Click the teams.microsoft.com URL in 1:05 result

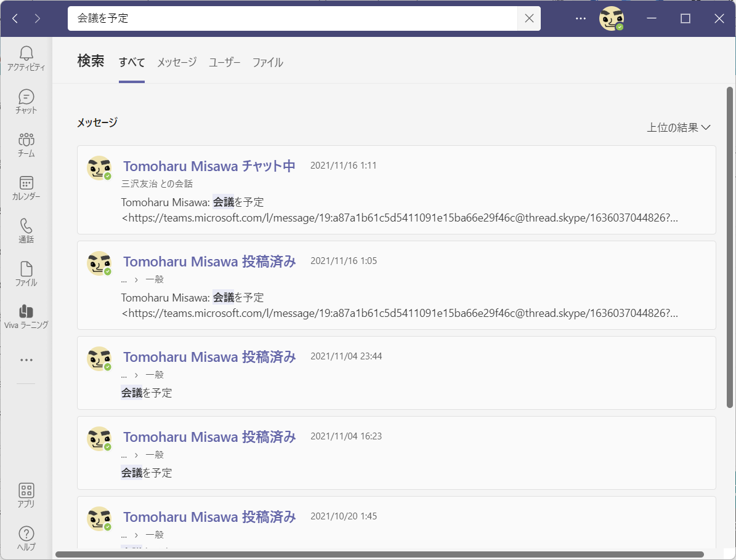click(x=400, y=313)
